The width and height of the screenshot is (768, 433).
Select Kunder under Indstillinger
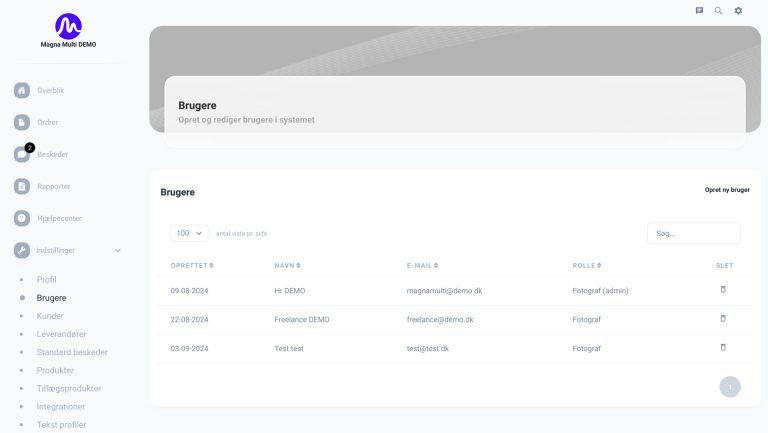click(x=50, y=316)
